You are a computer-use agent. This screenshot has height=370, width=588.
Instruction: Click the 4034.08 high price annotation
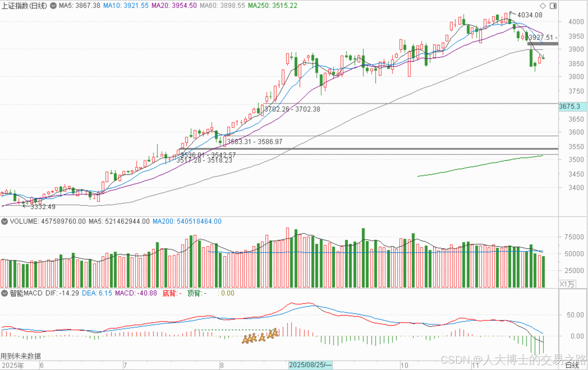coord(530,15)
